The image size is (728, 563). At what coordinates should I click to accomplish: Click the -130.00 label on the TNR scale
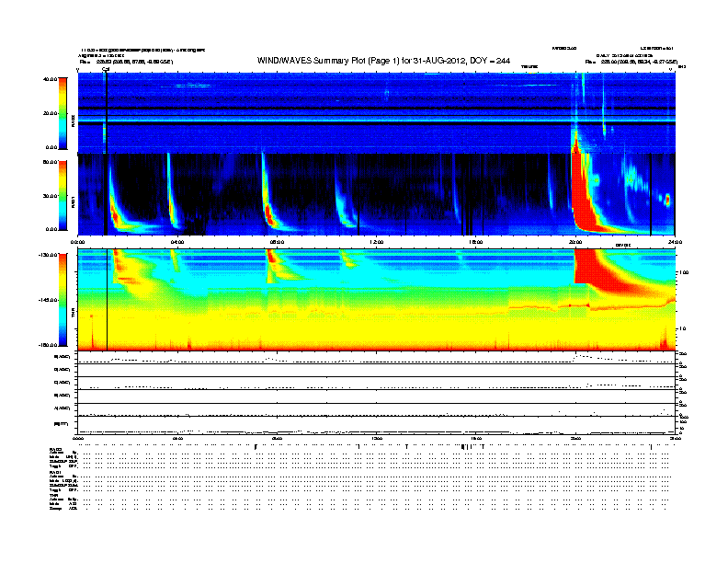(48, 255)
